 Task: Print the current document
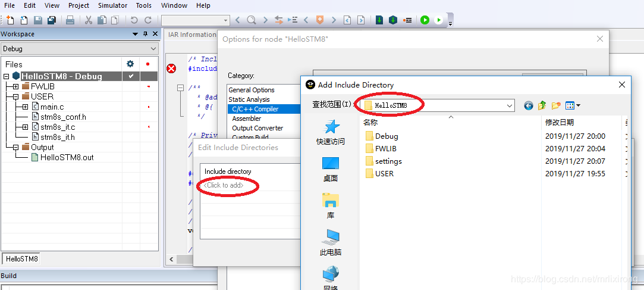[70, 20]
